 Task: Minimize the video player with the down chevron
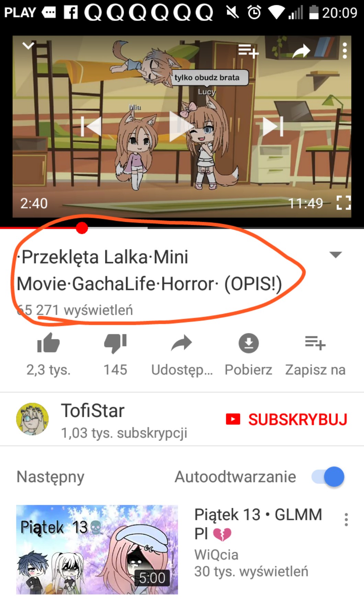(28, 46)
